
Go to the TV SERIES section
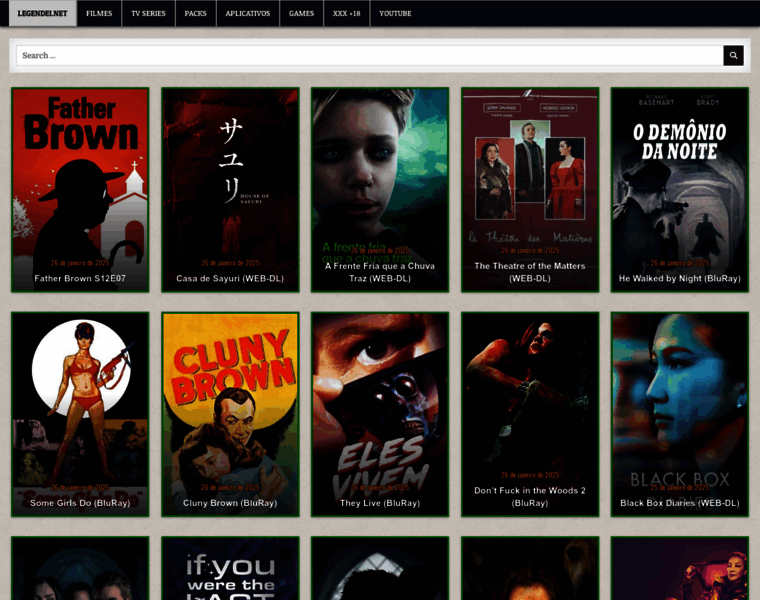(x=148, y=14)
